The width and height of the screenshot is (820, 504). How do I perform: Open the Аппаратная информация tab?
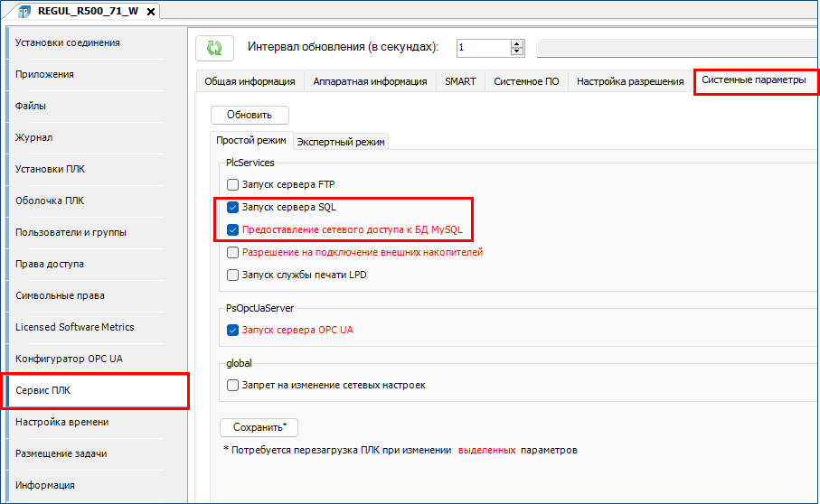tap(370, 81)
